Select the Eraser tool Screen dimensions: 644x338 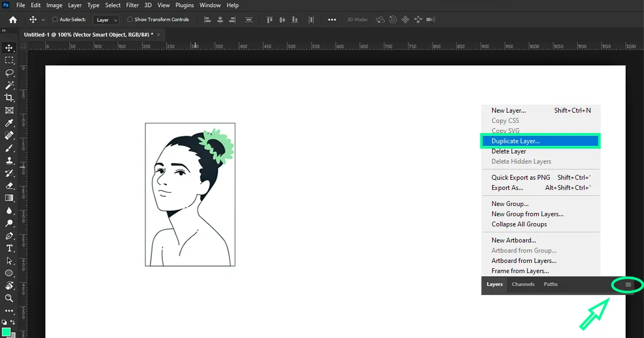[9, 186]
